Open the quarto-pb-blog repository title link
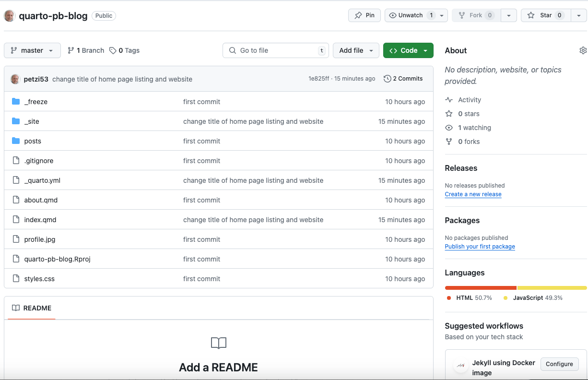This screenshot has height=380, width=588. coord(53,16)
